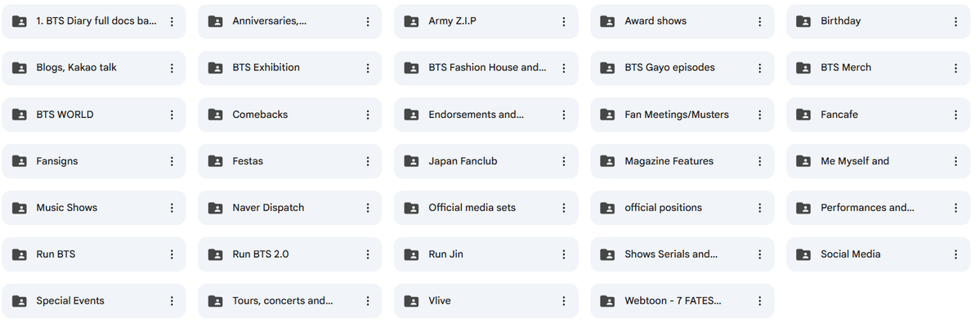Open three-dot menu for Special Events
The width and height of the screenshot is (980, 320).
click(172, 301)
